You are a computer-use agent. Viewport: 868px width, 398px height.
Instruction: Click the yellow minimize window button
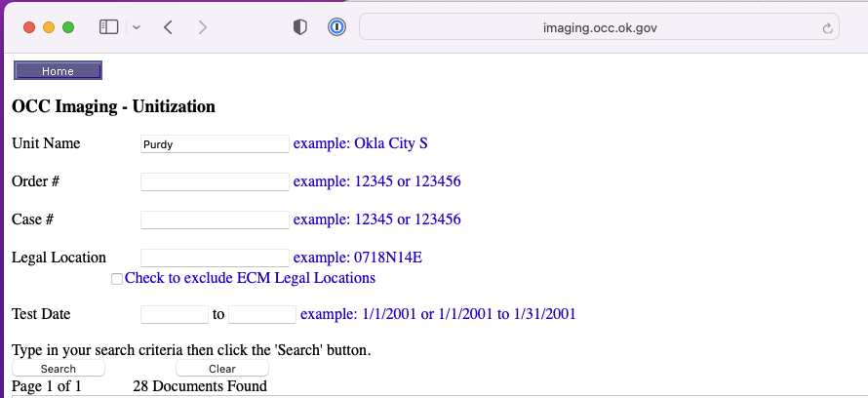49,27
